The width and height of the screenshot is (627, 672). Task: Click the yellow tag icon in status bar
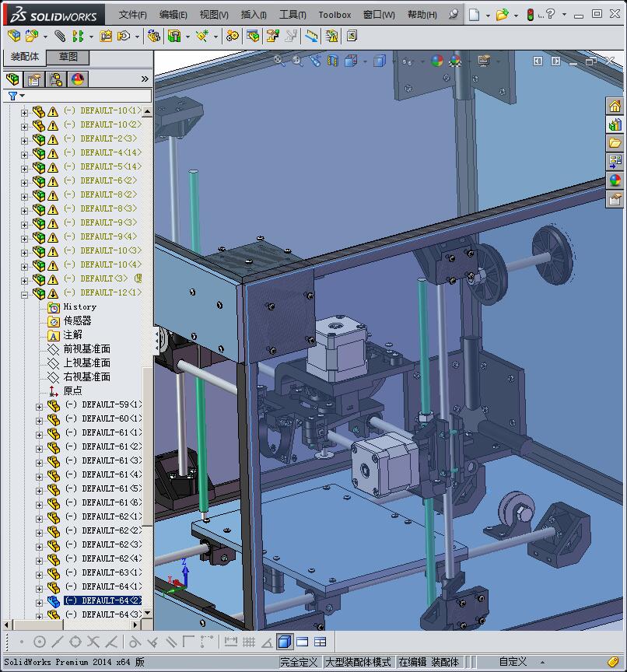point(613,662)
